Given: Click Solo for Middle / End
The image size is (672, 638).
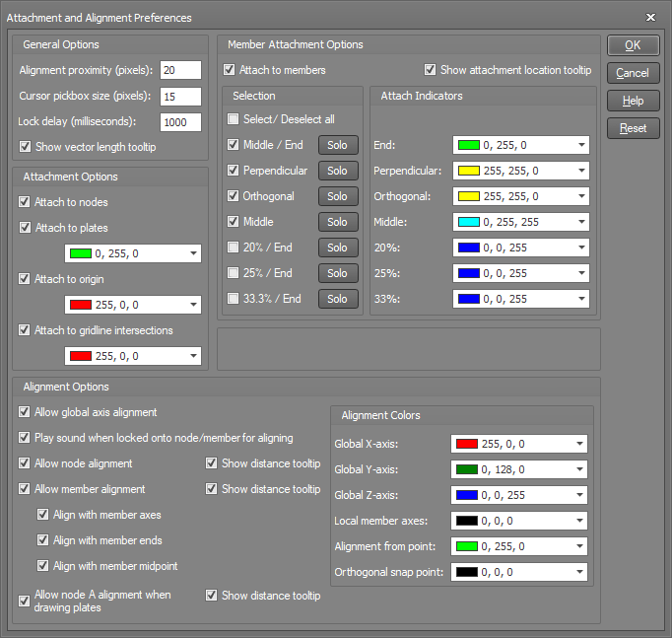Looking at the screenshot, I should [x=338, y=145].
